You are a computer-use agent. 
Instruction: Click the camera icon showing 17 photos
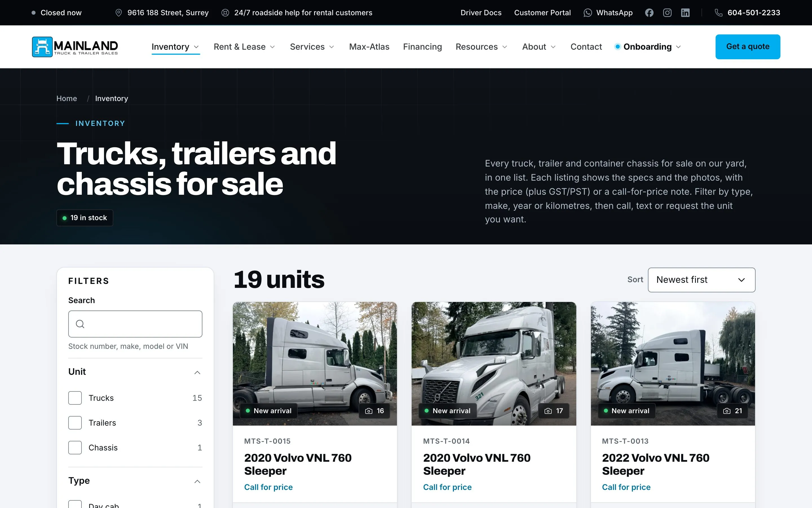tap(548, 411)
